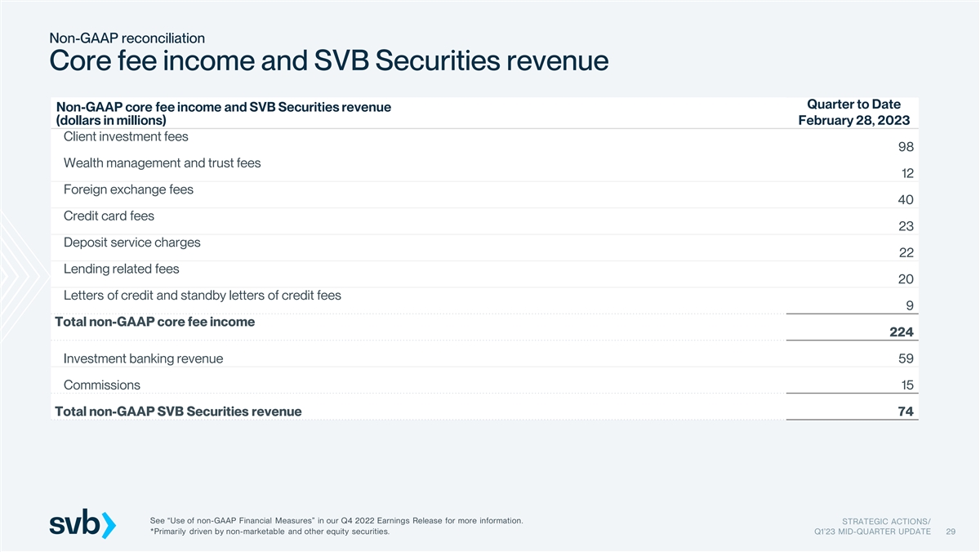Click the 'Investment banking revenue' label

click(x=143, y=358)
